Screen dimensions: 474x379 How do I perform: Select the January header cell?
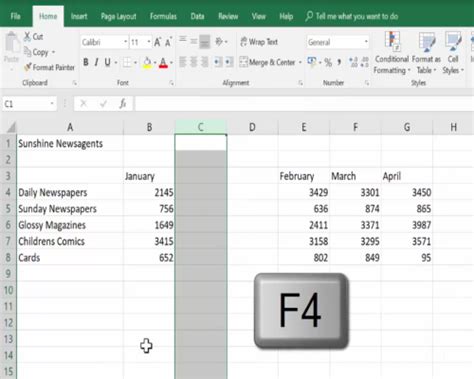click(x=149, y=176)
